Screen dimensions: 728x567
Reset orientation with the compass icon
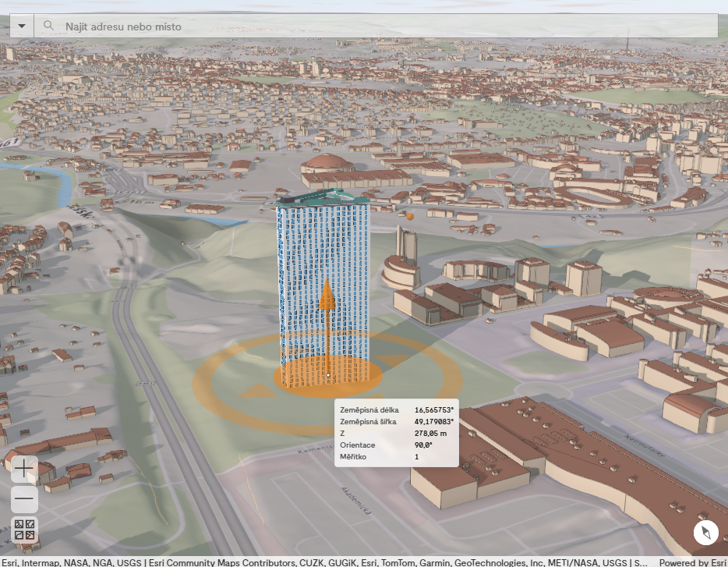coord(706,533)
